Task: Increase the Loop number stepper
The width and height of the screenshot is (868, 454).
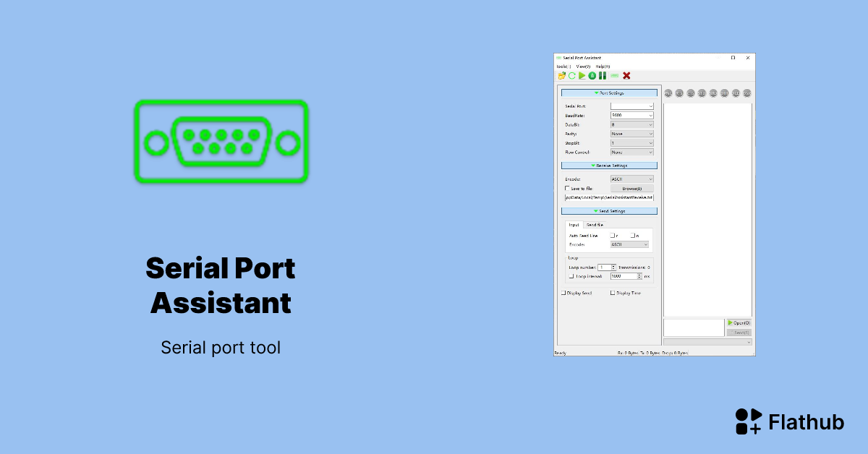Action: pyautogui.click(x=613, y=266)
